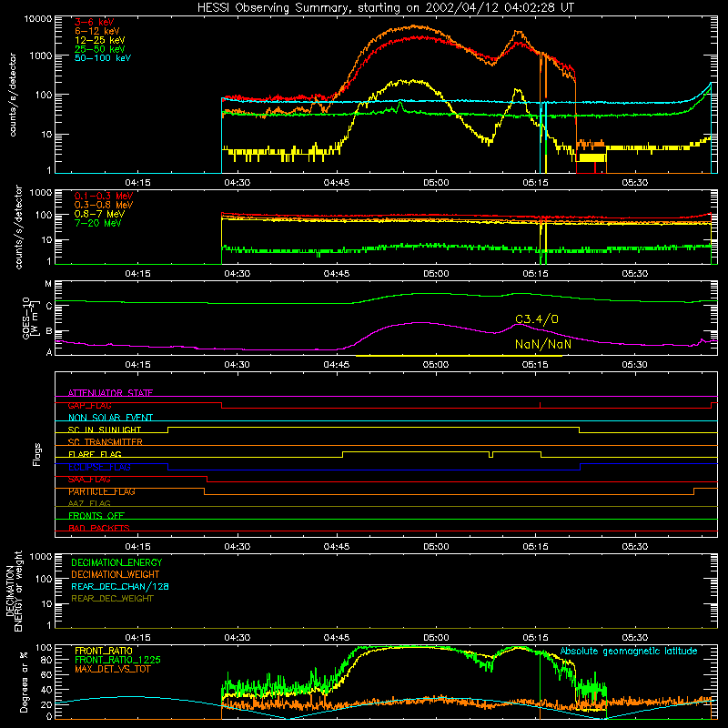
Task: Click the M class label on GOES axis
Action: [48, 284]
